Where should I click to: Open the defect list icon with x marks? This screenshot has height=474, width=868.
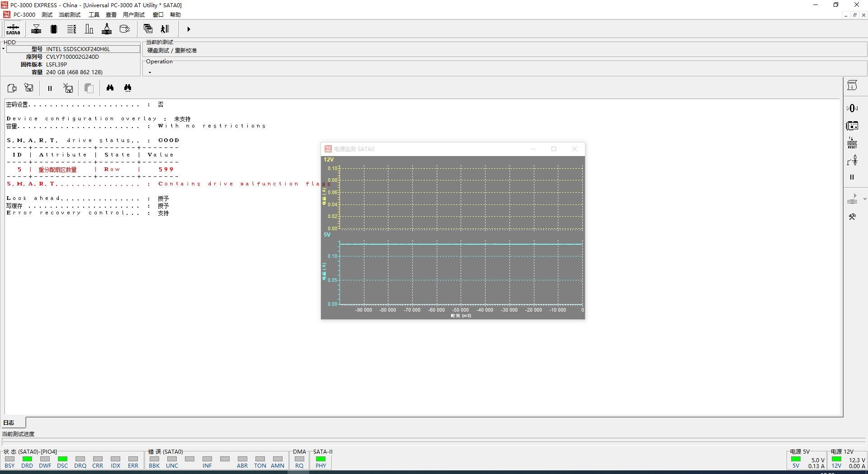[x=71, y=29]
